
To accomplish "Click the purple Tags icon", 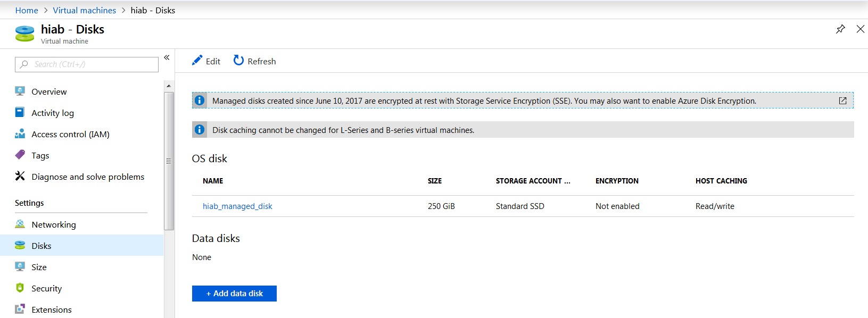I will (20, 155).
